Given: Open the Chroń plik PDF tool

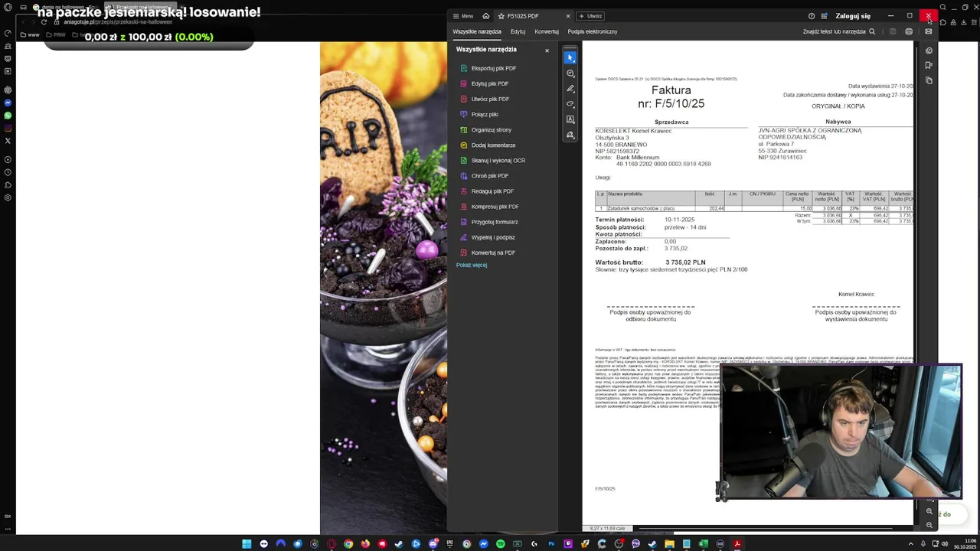Looking at the screenshot, I should click(484, 175).
